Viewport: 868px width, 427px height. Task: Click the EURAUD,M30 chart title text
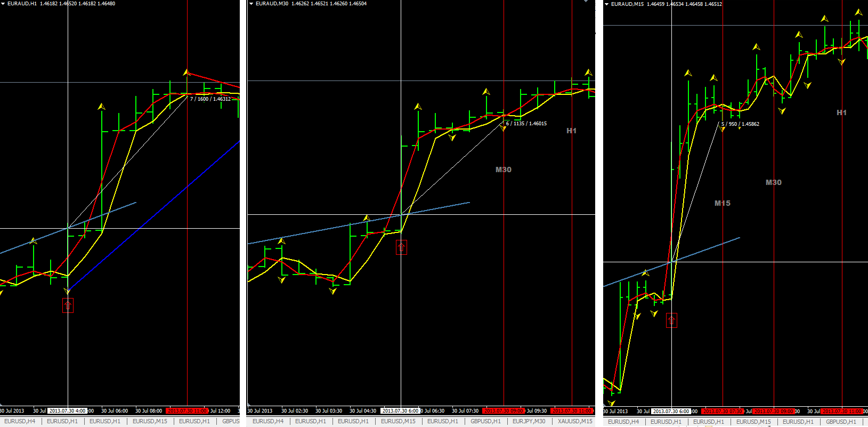[x=311, y=4]
